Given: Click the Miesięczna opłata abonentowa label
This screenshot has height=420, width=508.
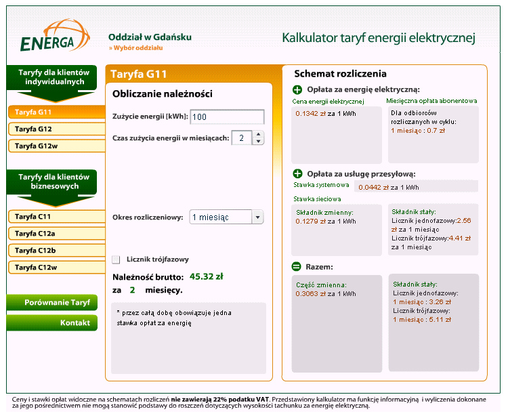Looking at the screenshot, I should coord(431,101).
